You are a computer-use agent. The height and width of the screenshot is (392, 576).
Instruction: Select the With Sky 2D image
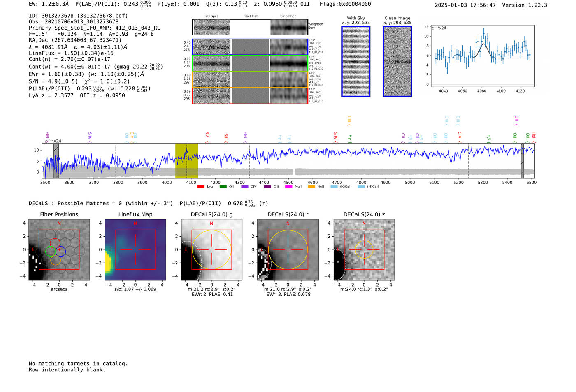356,61
